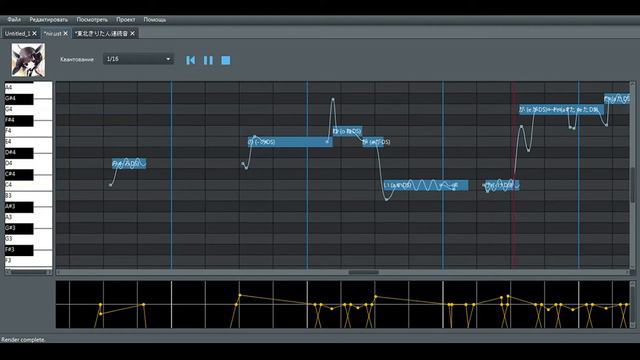Screen dimensions: 640x360
Task: Click the F#4 black piano key
Action: coord(19,120)
